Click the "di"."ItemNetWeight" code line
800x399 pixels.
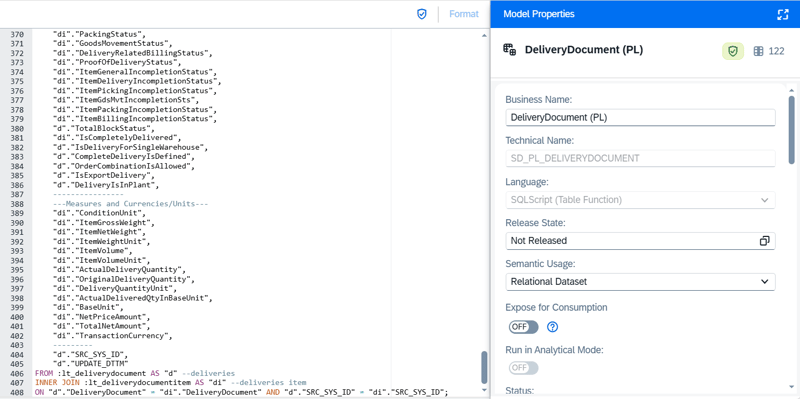(x=99, y=232)
